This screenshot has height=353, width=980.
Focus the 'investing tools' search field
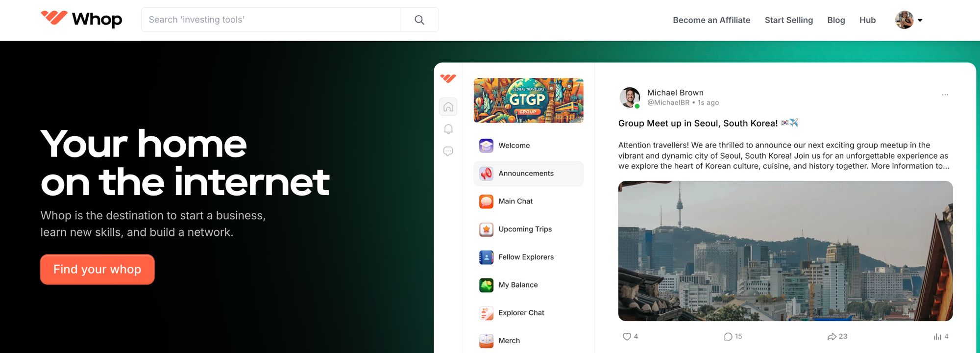click(x=271, y=20)
